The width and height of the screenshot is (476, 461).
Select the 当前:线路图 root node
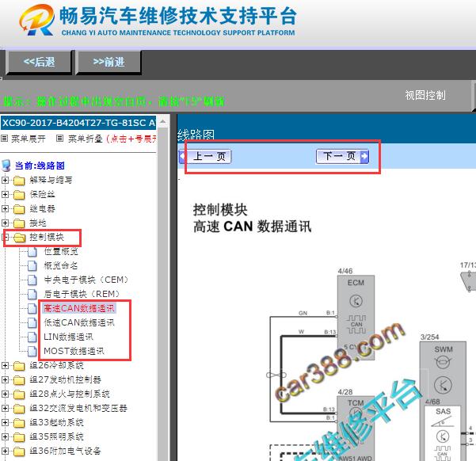(40, 166)
